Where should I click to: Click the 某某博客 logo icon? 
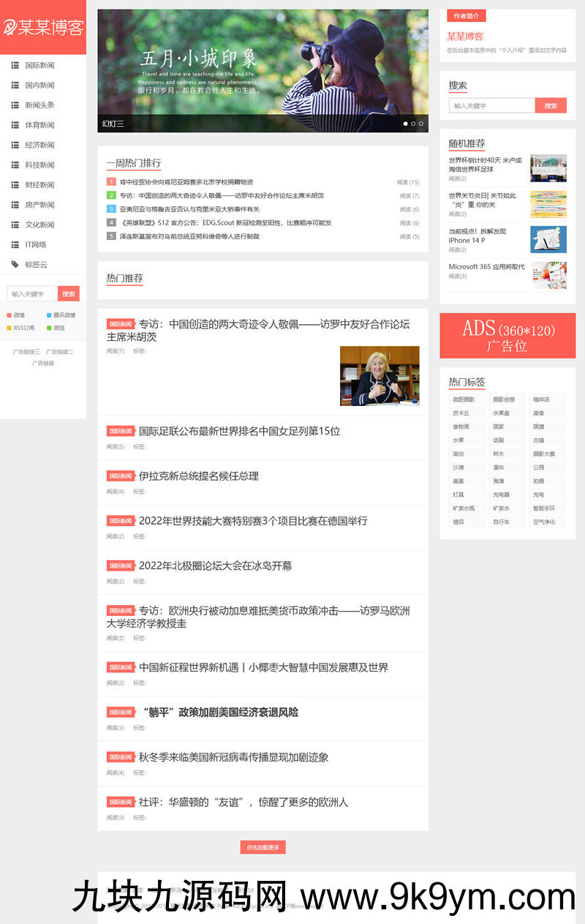pyautogui.click(x=10, y=28)
